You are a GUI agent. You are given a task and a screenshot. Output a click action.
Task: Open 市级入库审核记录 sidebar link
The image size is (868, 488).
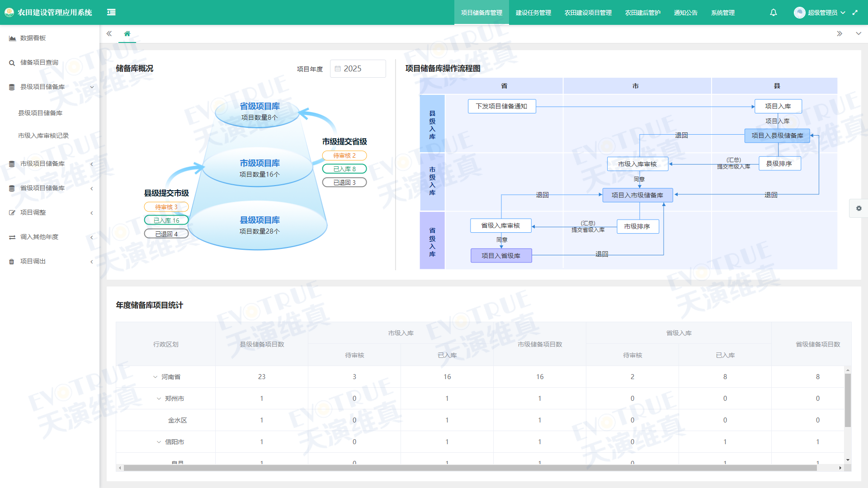pos(43,136)
